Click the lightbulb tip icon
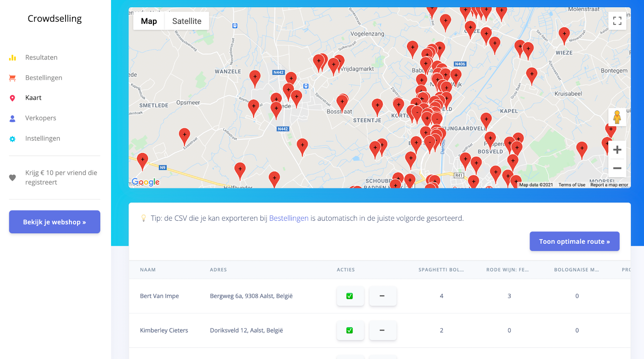The height and width of the screenshot is (359, 644). [143, 218]
